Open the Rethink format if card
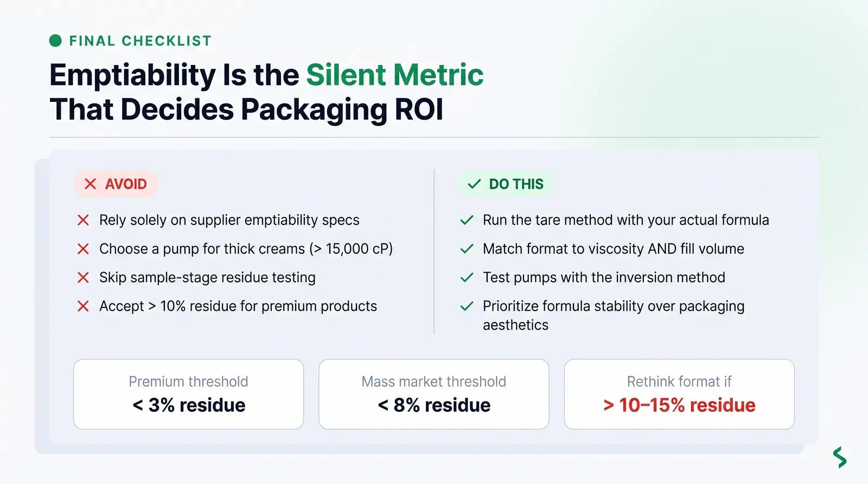This screenshot has width=868, height=484. tap(679, 394)
